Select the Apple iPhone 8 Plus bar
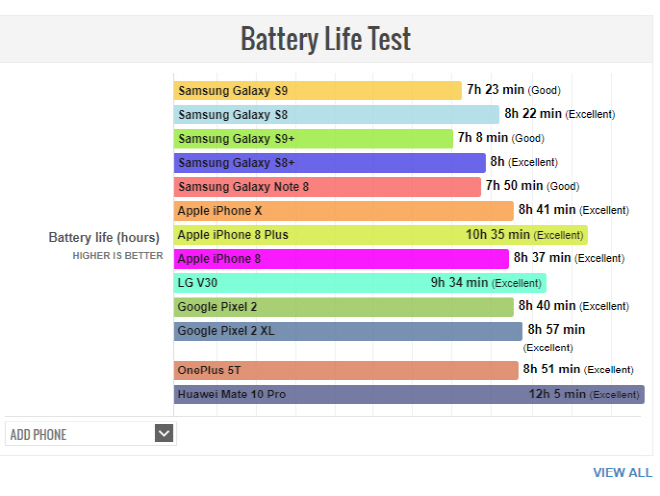The image size is (660, 496). tap(381, 235)
